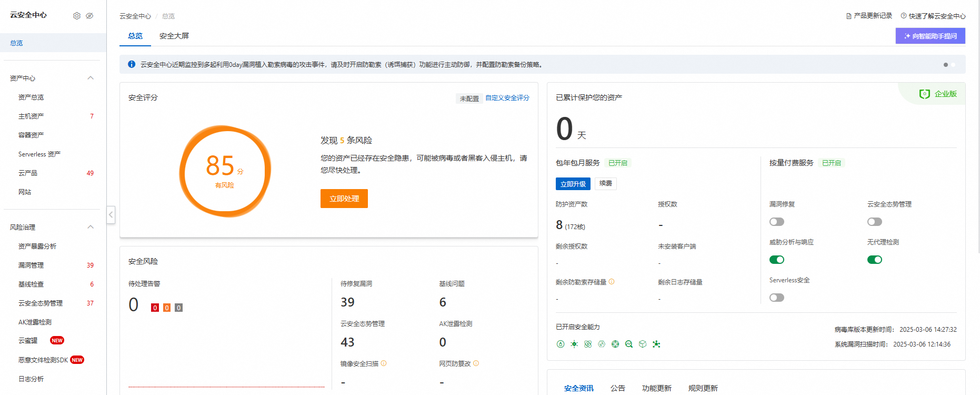980x395 pixels.
Task: Click the network nodes capability icon
Action: [656, 344]
